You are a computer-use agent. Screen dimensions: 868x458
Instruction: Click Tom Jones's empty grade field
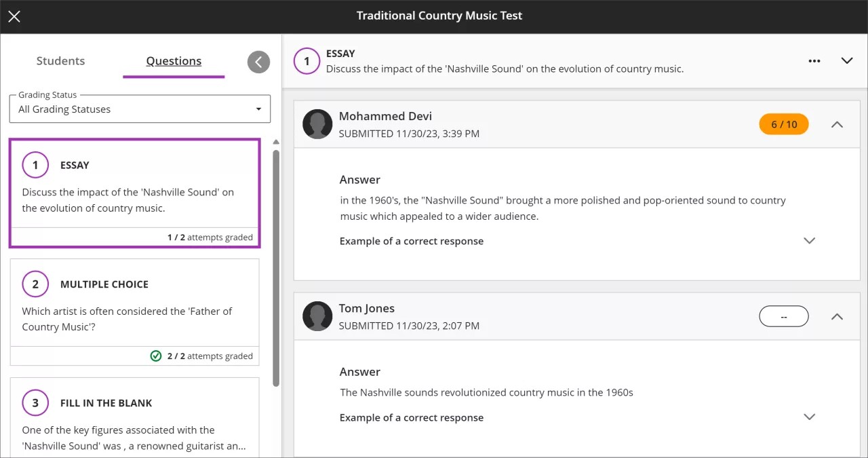783,316
